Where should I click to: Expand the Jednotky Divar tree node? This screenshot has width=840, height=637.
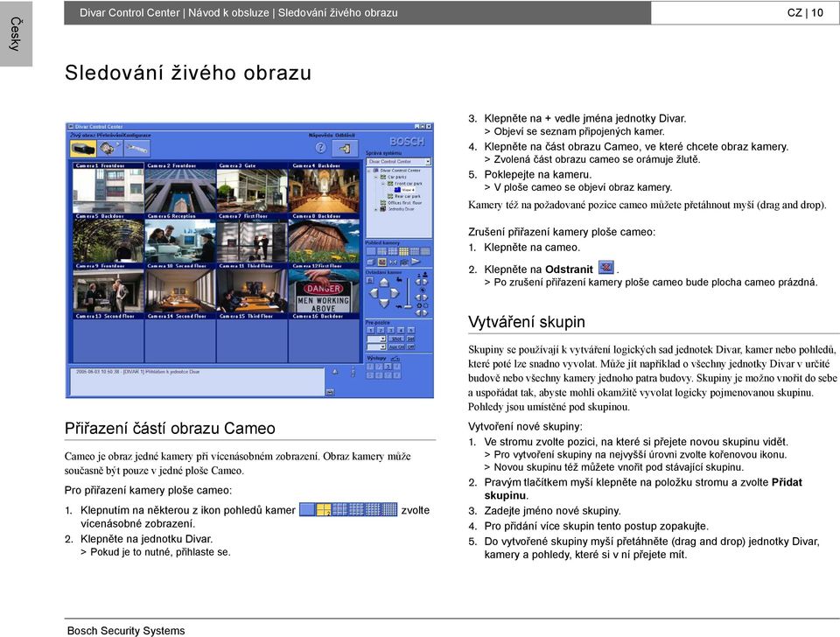pos(376,209)
